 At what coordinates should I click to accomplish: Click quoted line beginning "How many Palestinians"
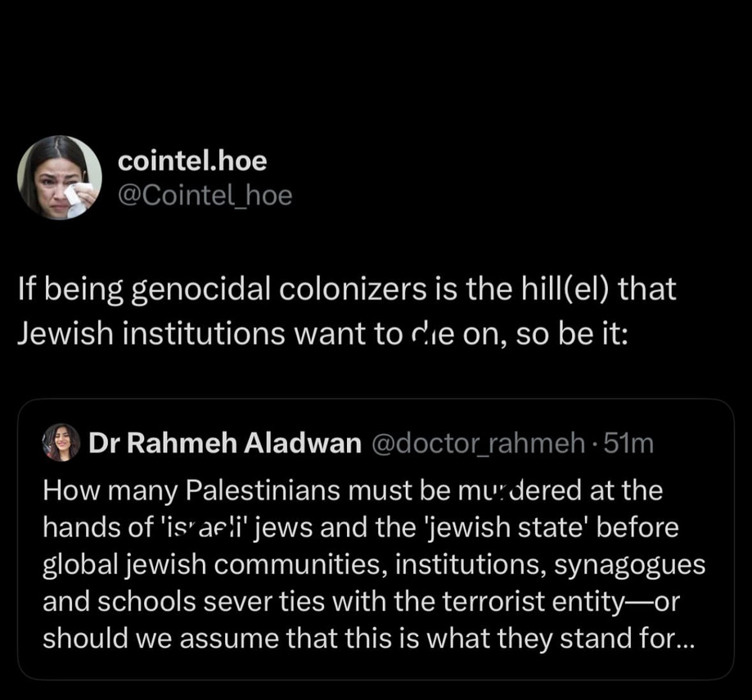coord(352,490)
